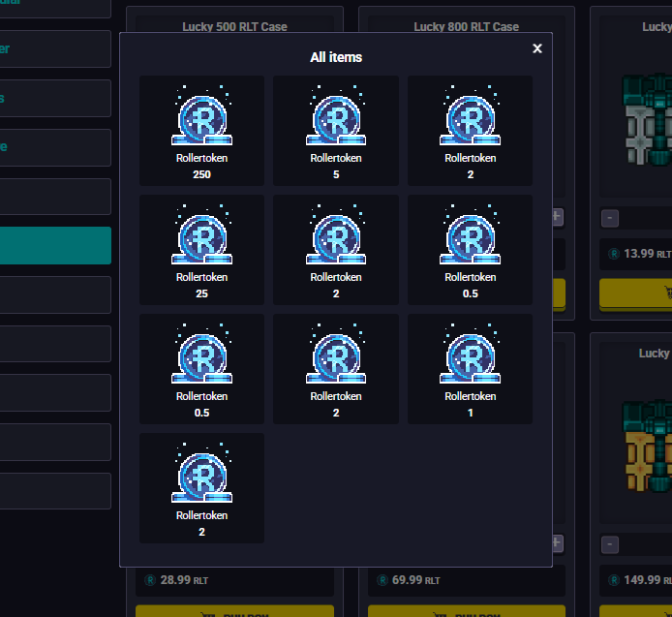Click the RLT coin icon beside 69.99

[382, 580]
